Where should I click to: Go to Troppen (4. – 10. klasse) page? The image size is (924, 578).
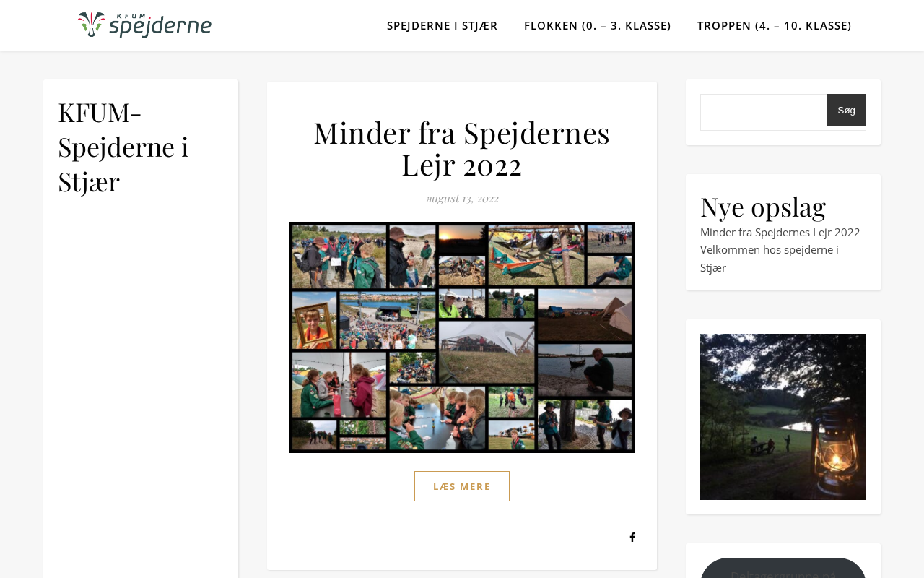tap(775, 25)
